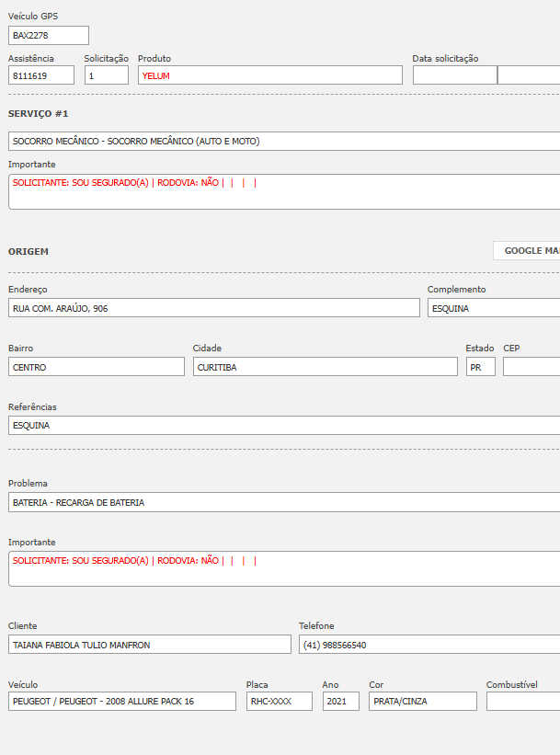This screenshot has height=755, width=560.
Task: Select the Cor field showing PRATA/CINZA
Action: click(422, 702)
